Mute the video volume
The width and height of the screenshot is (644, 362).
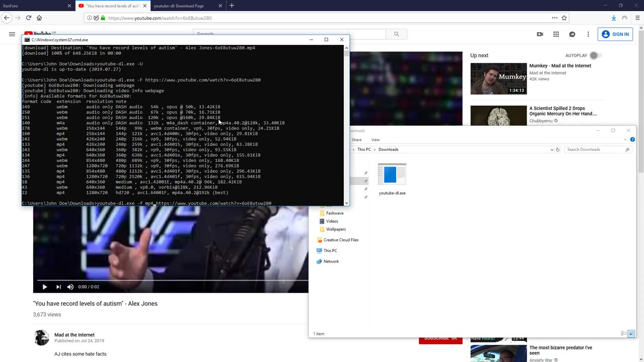pyautogui.click(x=70, y=287)
